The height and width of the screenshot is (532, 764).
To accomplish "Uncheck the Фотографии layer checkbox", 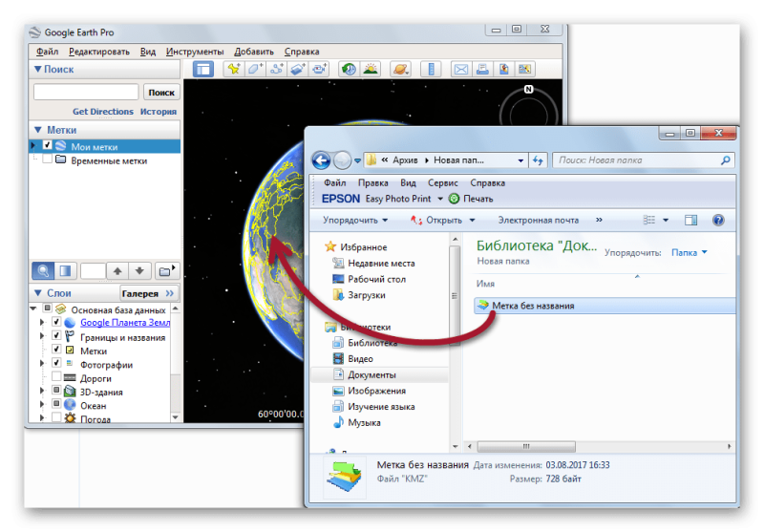I will pos(56,363).
